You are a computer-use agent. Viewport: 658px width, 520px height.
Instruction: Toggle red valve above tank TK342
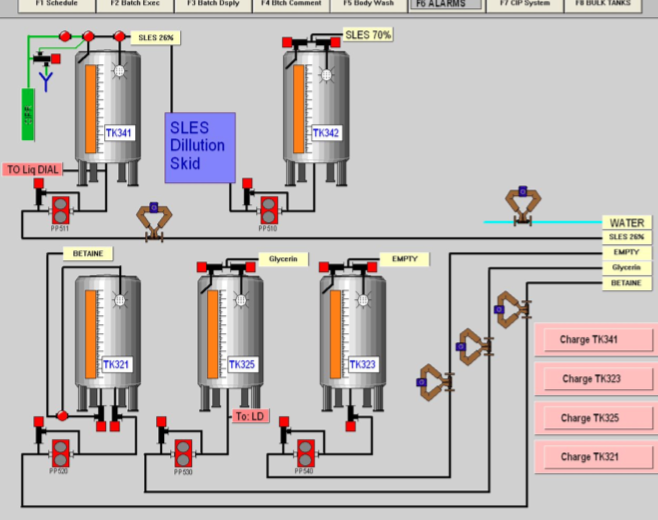pos(287,42)
